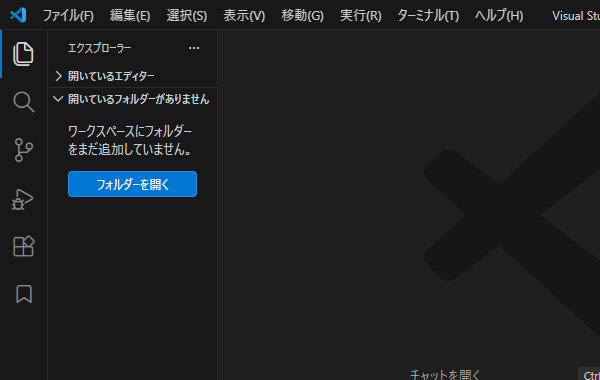The image size is (600, 380).
Task: Open the Explorer more actions ellipsis
Action: pyautogui.click(x=194, y=48)
